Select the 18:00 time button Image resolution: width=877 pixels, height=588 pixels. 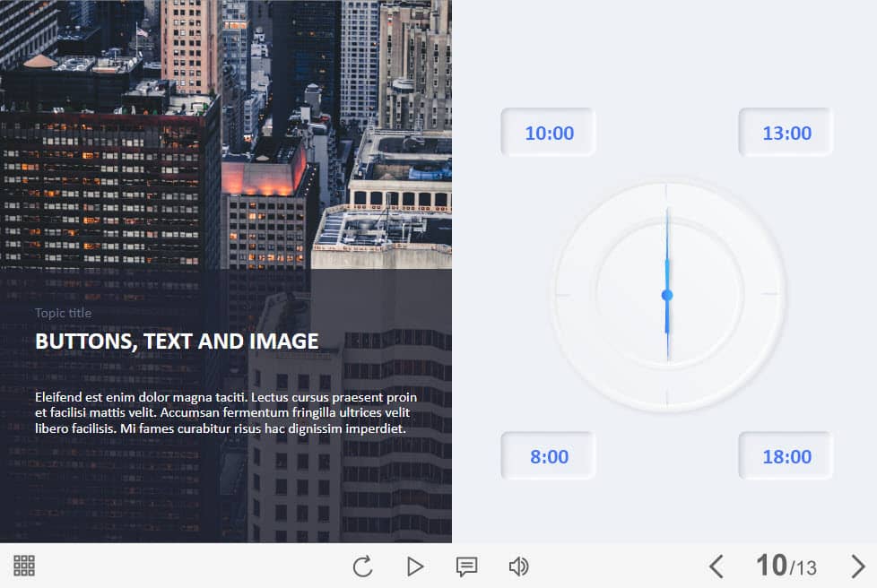786,456
